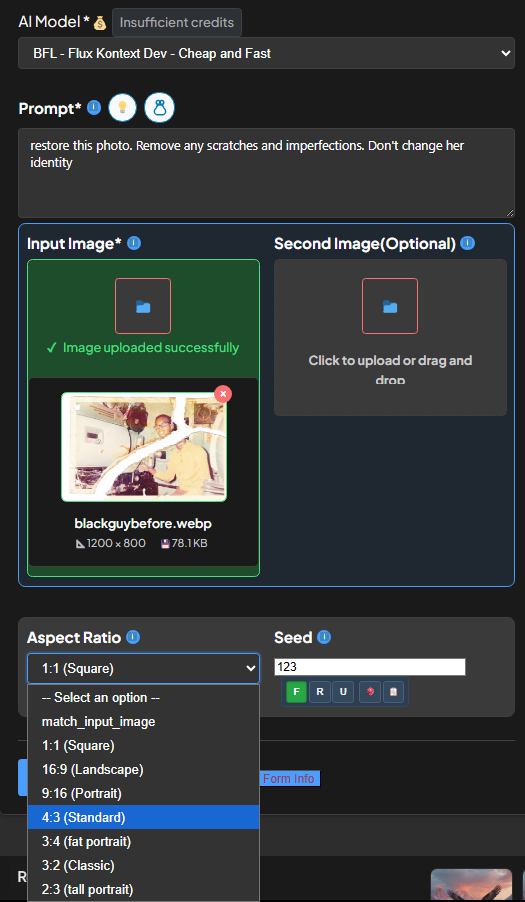Open the AI Model dropdown
This screenshot has width=525, height=902.
click(266, 53)
